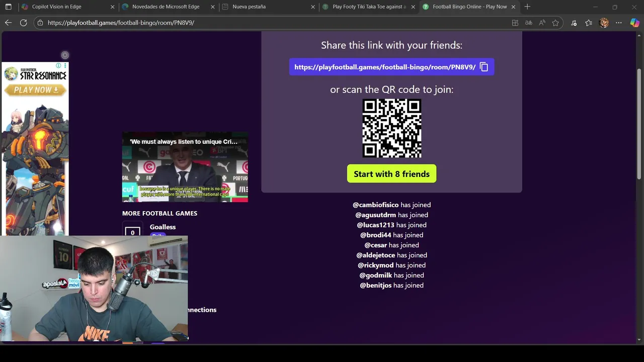The width and height of the screenshot is (644, 362).
Task: Reload the page with the refresh icon
Action: [x=23, y=23]
